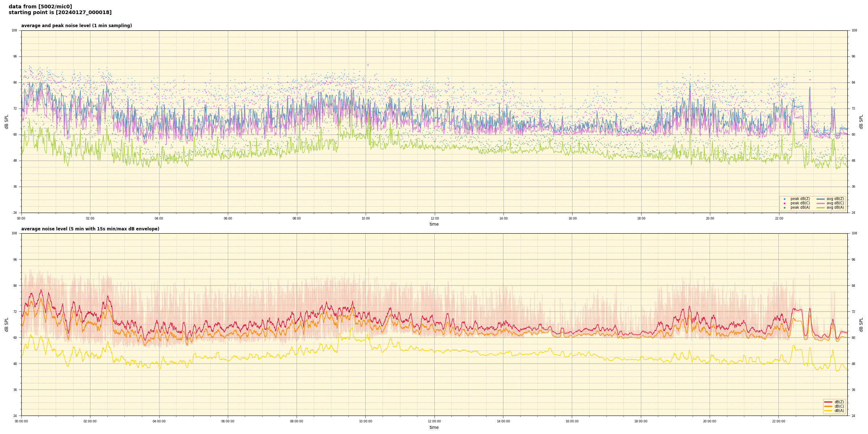
Task: Select the avg dB(A) legend line
Action: point(821,208)
